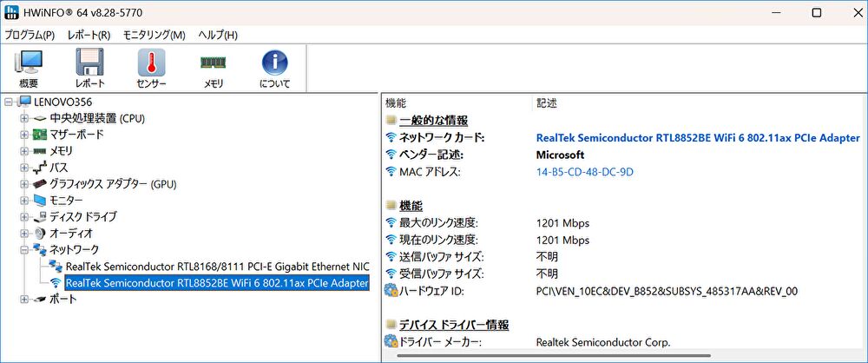Open the センサー thermometer icon
The width and height of the screenshot is (868, 363).
[x=151, y=68]
